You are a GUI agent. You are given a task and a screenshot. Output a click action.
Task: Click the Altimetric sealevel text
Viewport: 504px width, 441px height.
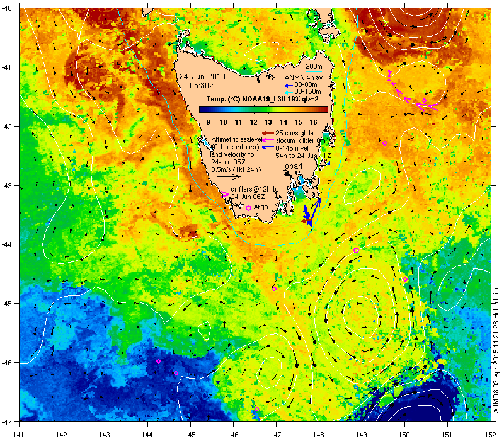click(237, 139)
